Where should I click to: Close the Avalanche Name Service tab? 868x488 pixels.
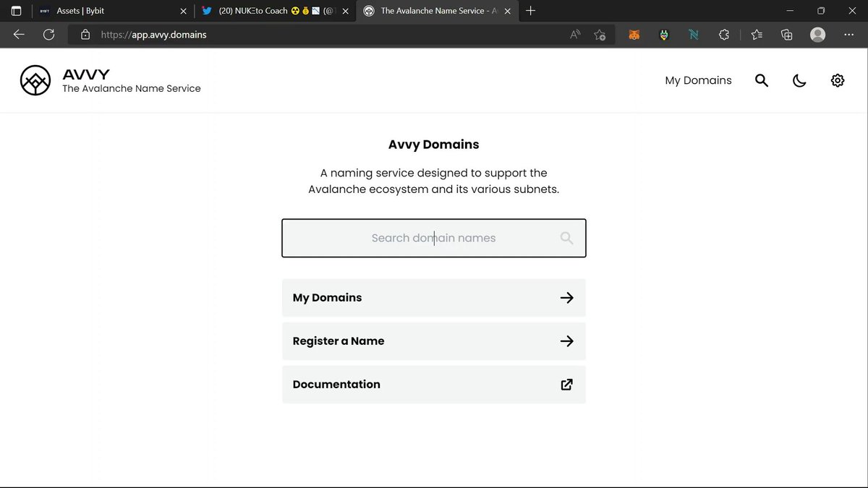[x=507, y=11]
